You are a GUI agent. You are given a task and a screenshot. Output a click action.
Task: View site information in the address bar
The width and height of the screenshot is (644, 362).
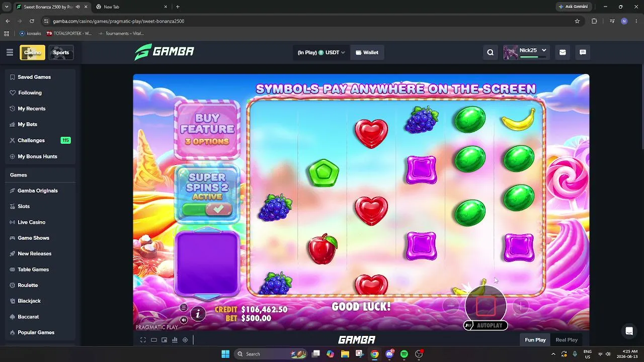[46, 21]
